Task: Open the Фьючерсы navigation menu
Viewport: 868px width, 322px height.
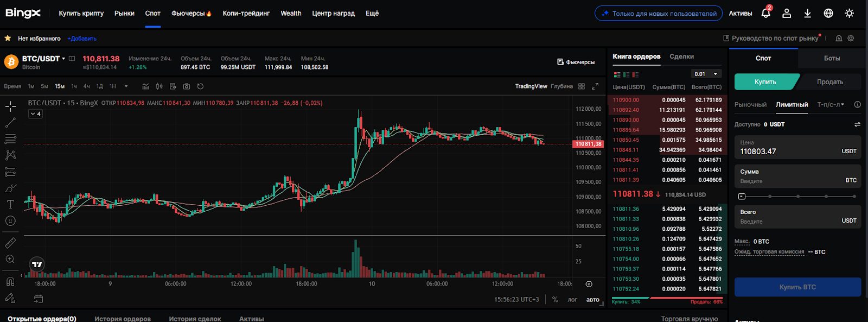Action: point(191,14)
